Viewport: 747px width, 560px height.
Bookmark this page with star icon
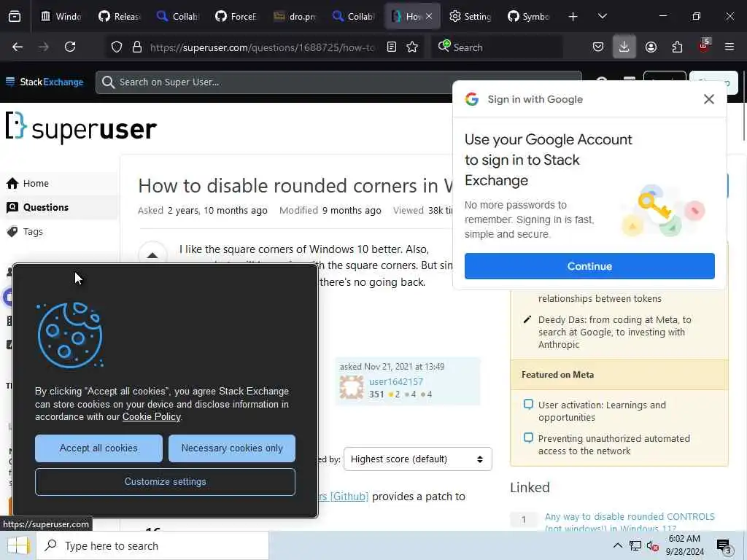(x=412, y=47)
